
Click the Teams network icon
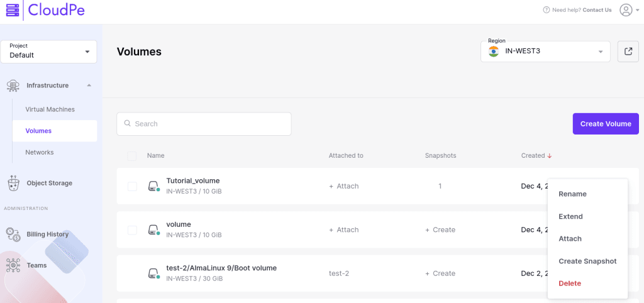(14, 266)
